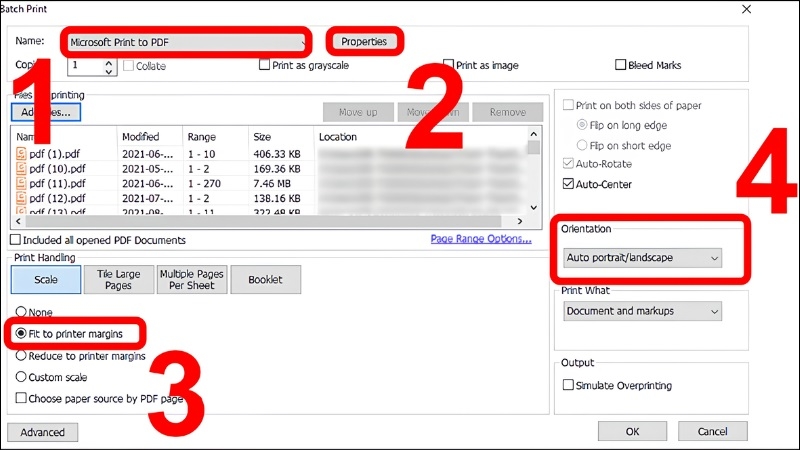
Task: Click the 406.33 KB size cell
Action: (x=277, y=154)
